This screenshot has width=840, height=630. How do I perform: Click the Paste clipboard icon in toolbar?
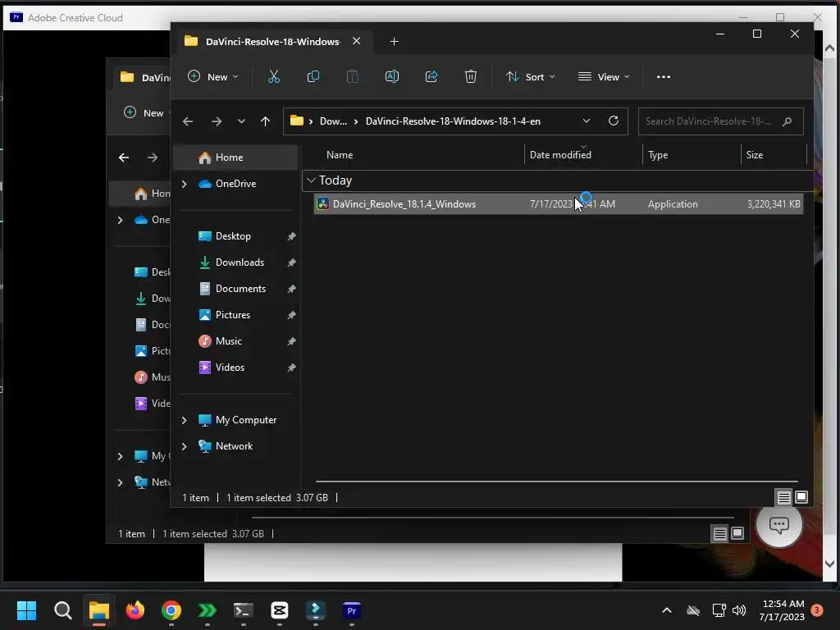[x=353, y=76]
